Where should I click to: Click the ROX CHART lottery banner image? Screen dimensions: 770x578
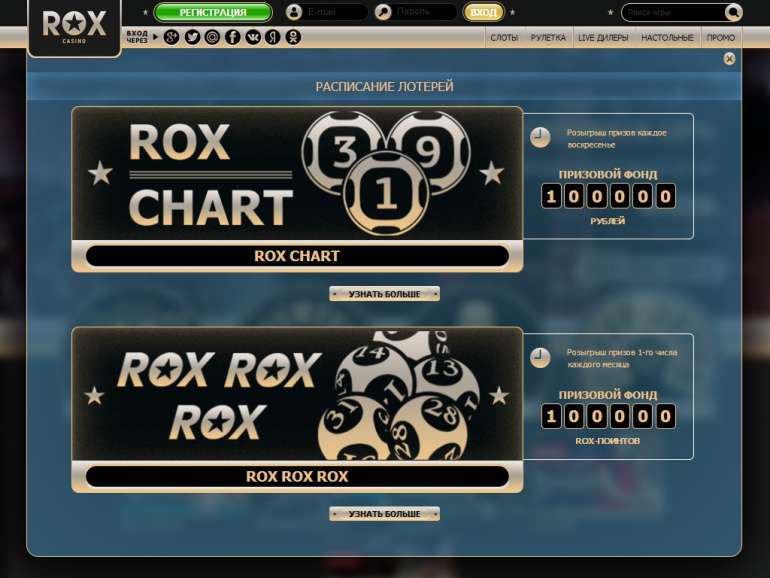(x=297, y=173)
